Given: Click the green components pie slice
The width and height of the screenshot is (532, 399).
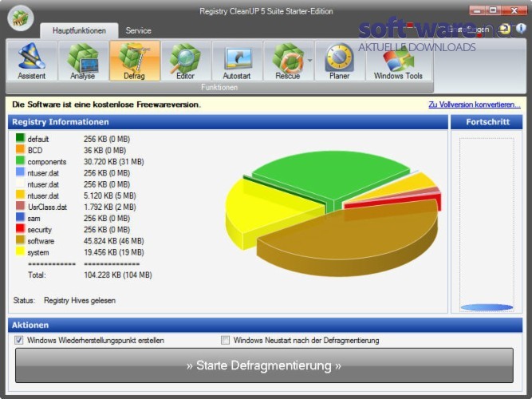Looking at the screenshot, I should coord(329,176).
